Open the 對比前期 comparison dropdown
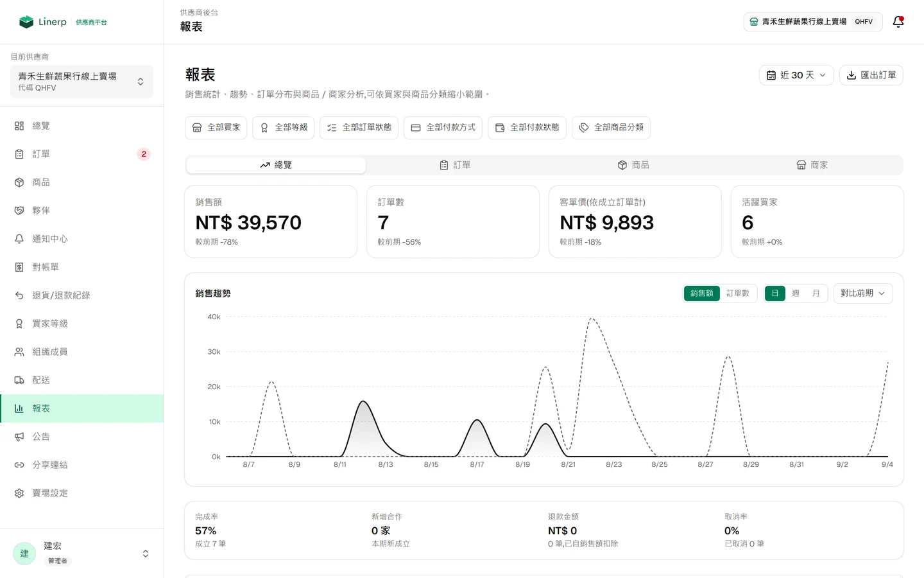Viewport: 924px width, 578px height. pos(863,293)
